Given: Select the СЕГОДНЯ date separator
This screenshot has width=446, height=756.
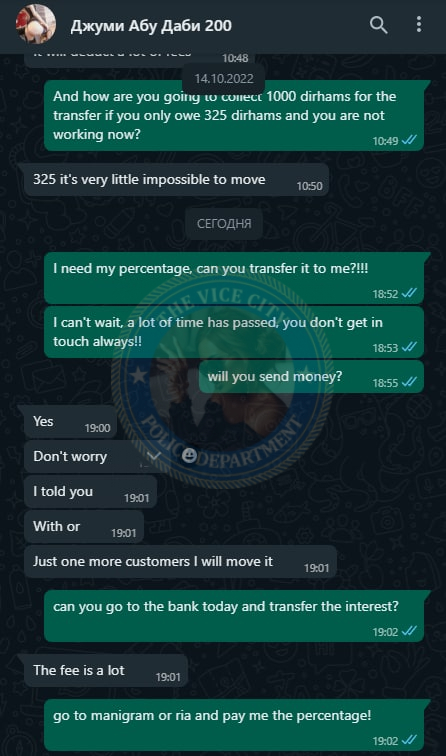Looking at the screenshot, I should tap(224, 224).
